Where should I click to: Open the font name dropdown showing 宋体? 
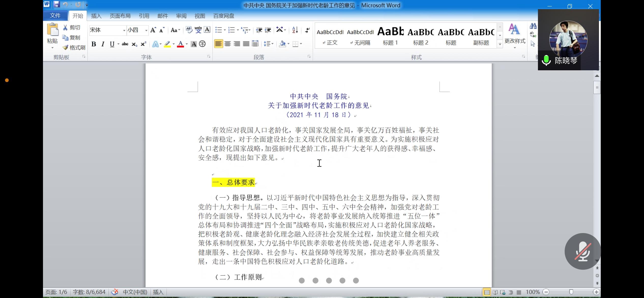pos(124,30)
